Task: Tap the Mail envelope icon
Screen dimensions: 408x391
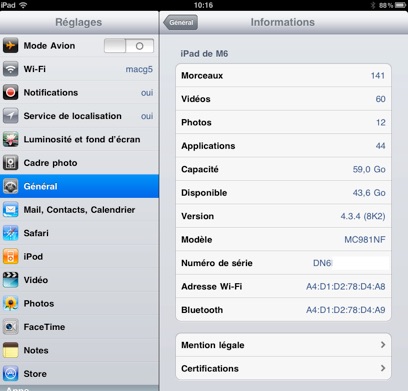Action: pos(10,210)
